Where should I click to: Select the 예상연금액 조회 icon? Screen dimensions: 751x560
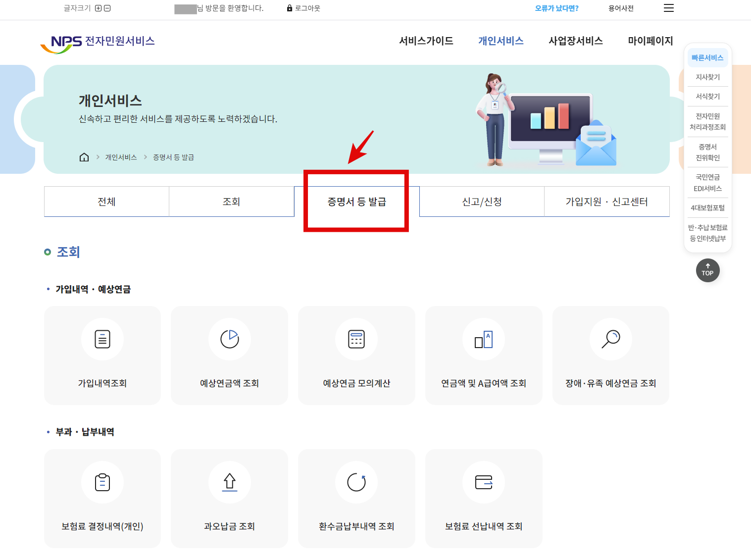(x=229, y=340)
